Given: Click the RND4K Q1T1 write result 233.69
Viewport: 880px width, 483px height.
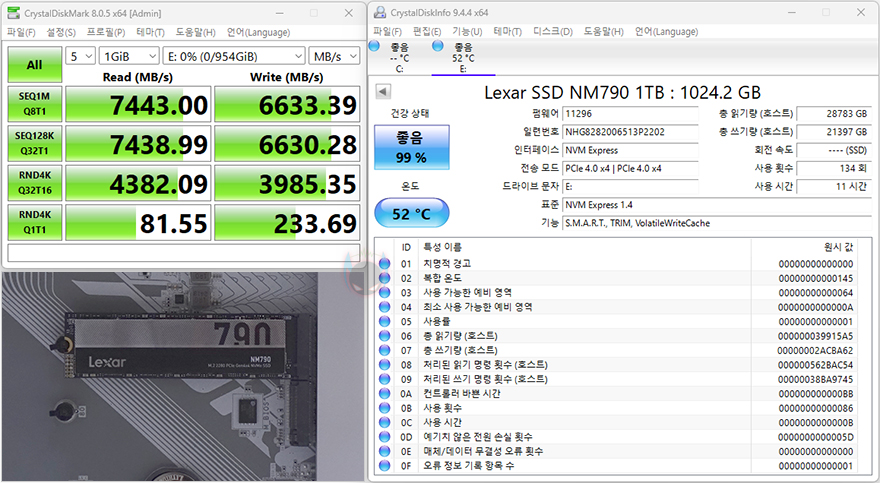Looking at the screenshot, I should [287, 222].
